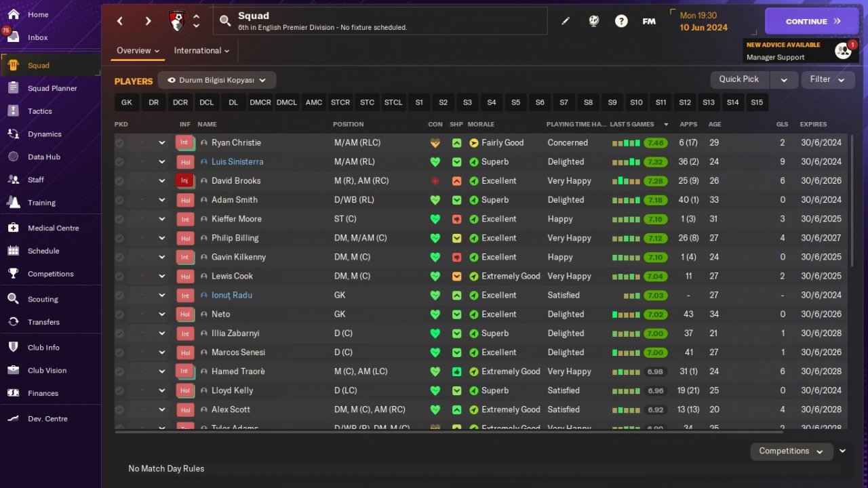This screenshot has height=488, width=868.
Task: Open the Club Vision icon
Action: [13, 370]
